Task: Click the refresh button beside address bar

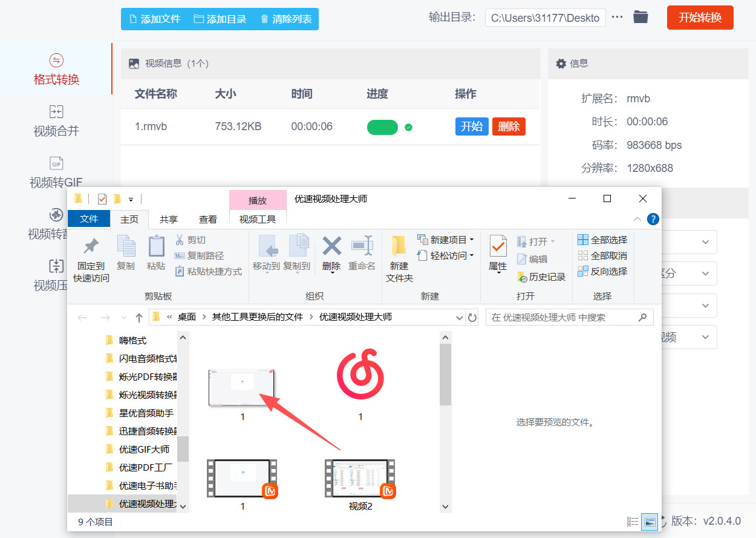Action: click(x=472, y=317)
